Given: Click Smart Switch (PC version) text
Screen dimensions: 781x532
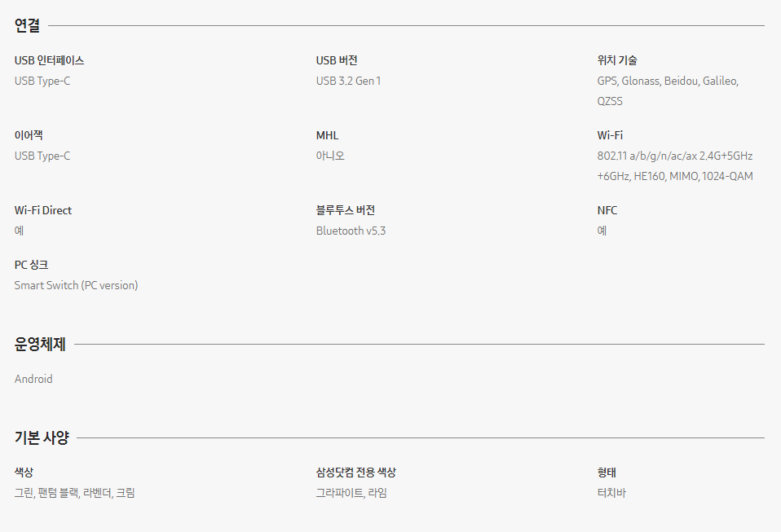Looking at the screenshot, I should point(76,285).
